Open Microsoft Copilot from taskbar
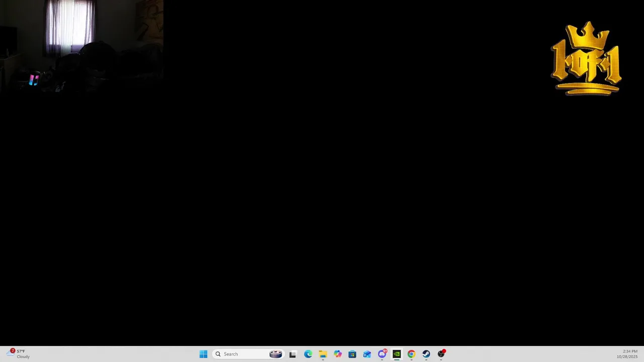 [338, 354]
